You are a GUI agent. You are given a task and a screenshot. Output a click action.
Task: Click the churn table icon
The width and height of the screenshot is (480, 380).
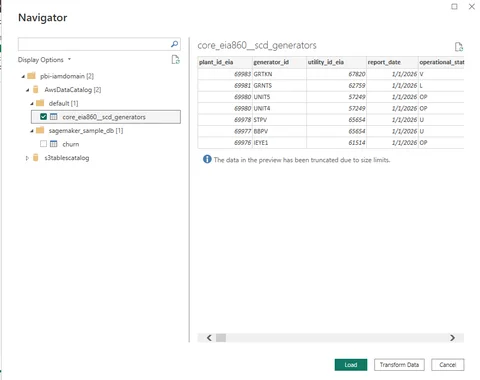(x=54, y=144)
